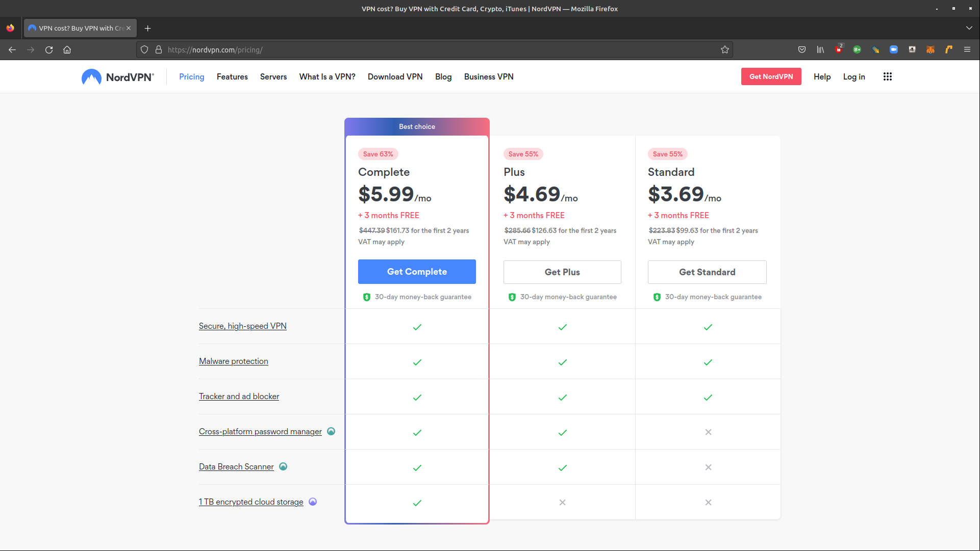The width and height of the screenshot is (980, 551).
Task: Open the green B+ extension icon
Action: pos(857,49)
